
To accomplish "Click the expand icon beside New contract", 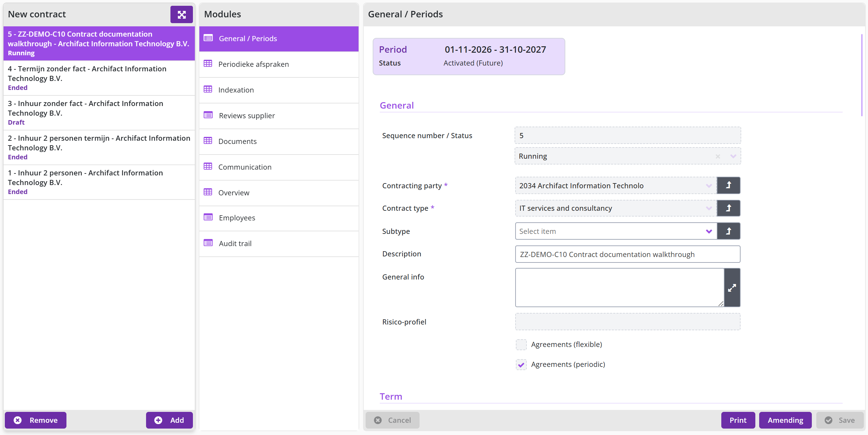I will point(181,14).
